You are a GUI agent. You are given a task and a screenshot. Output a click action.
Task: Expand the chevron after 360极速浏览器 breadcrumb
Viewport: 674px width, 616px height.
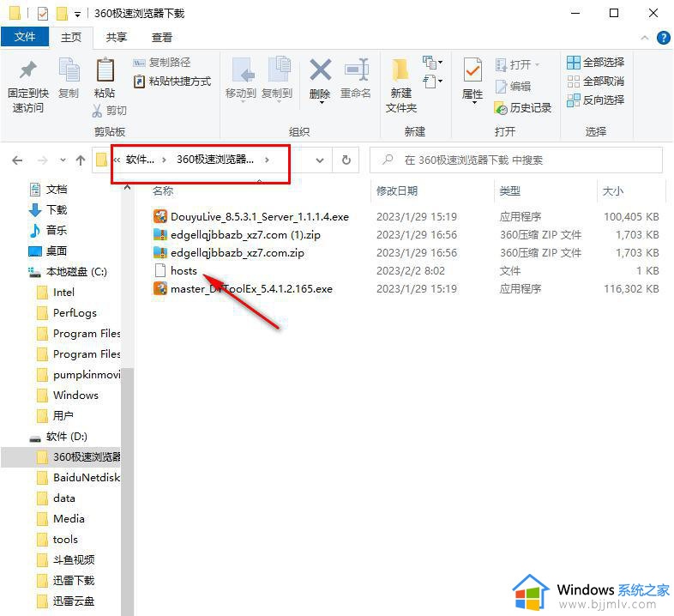pos(267,160)
